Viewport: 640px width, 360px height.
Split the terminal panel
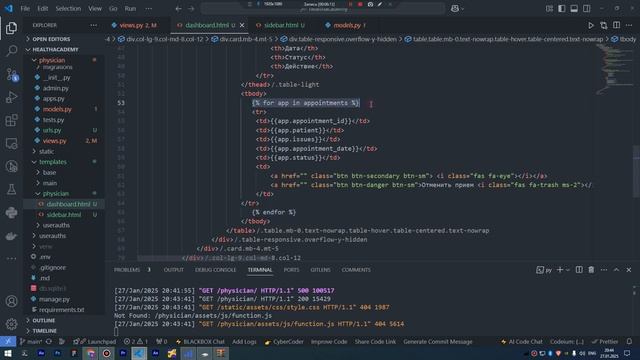[579, 270]
